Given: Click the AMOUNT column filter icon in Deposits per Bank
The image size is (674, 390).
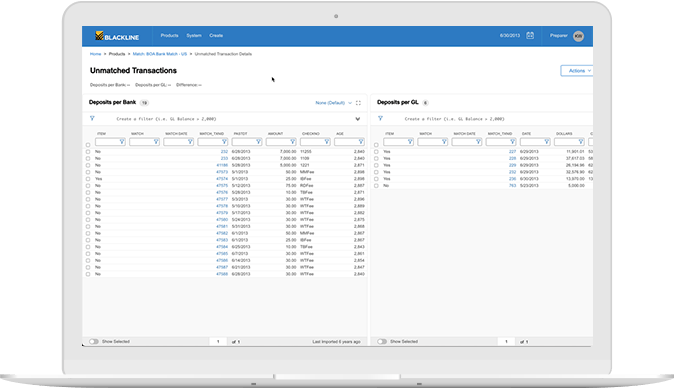Looking at the screenshot, I should [x=292, y=141].
